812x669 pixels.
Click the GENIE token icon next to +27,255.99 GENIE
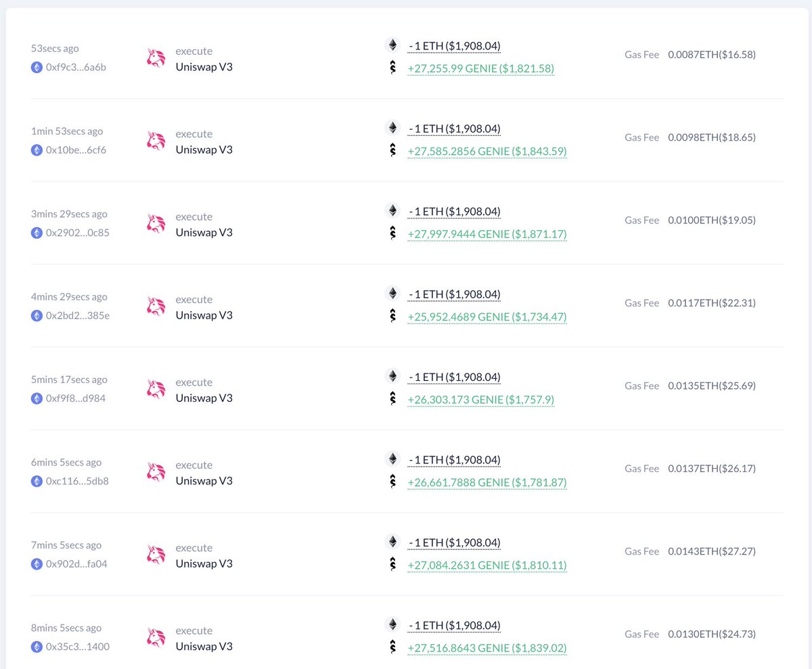click(x=392, y=68)
